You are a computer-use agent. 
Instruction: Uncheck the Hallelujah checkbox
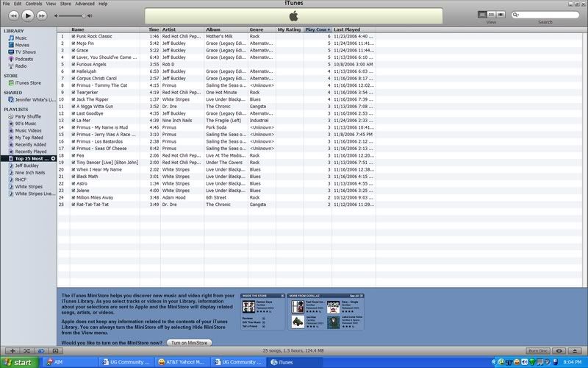tap(73, 71)
